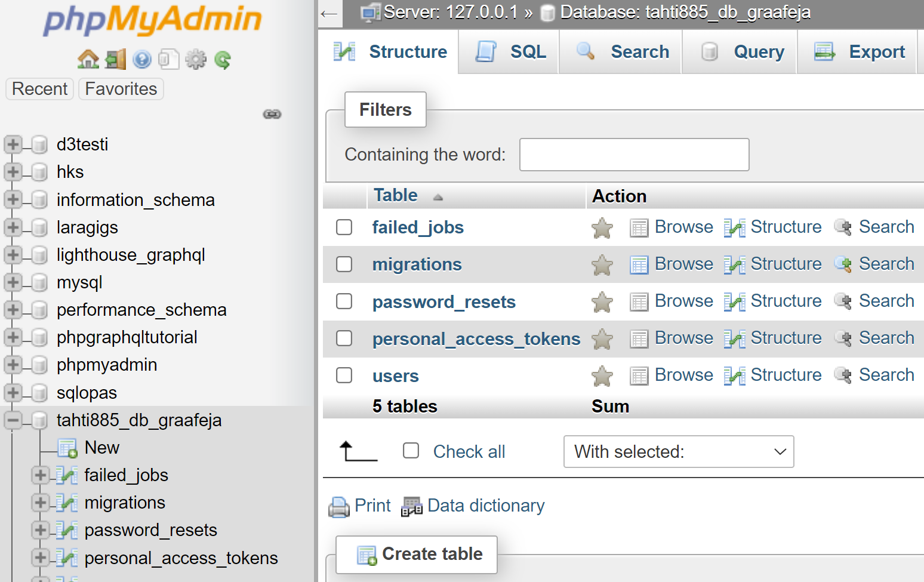Click Database: tahti885_db_graafeja breadcrumb link
The height and width of the screenshot is (582, 924).
[x=685, y=12]
